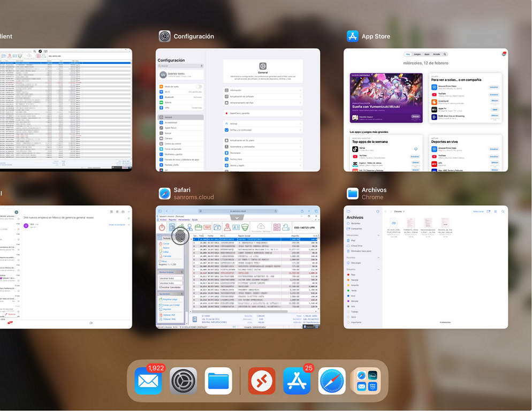The width and height of the screenshot is (532, 411).
Task: Click the Sincronizar WebApp cloud icon
Action: [x=261, y=226]
